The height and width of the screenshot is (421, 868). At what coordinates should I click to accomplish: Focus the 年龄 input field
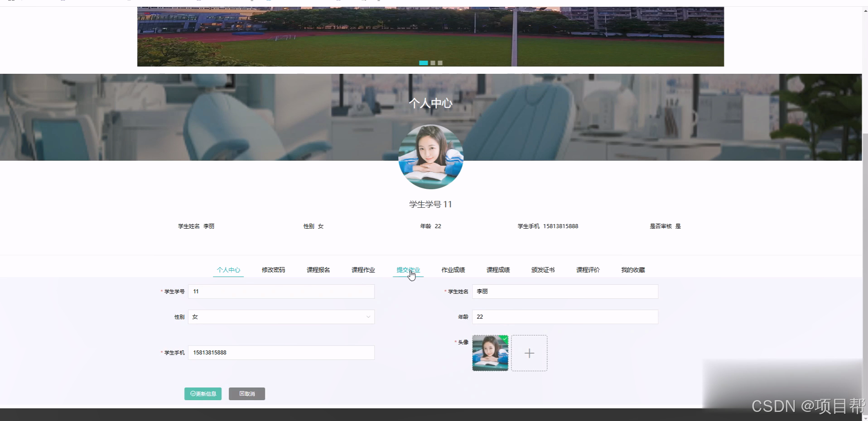[x=565, y=317]
